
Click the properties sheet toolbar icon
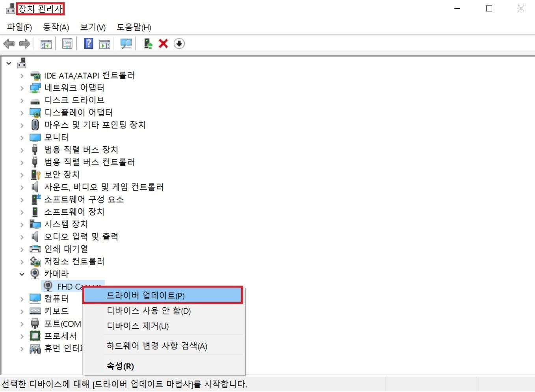pyautogui.click(x=67, y=43)
